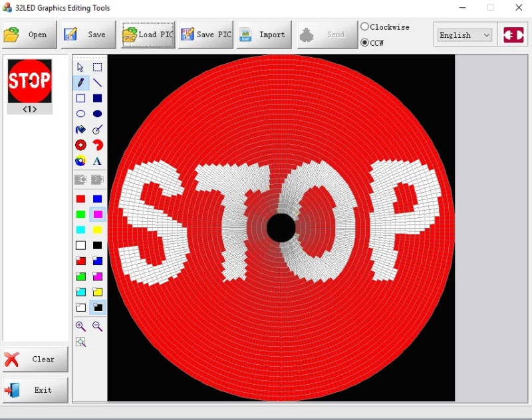The image size is (532, 420).
Task: Click the Open button
Action: [29, 35]
